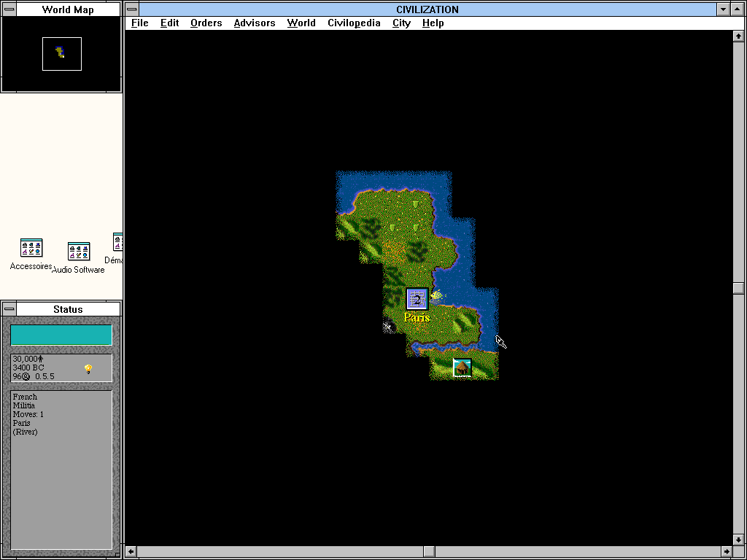Click the horizontal scrollbar thumb
Screen dimensions: 747x560
tap(429, 551)
